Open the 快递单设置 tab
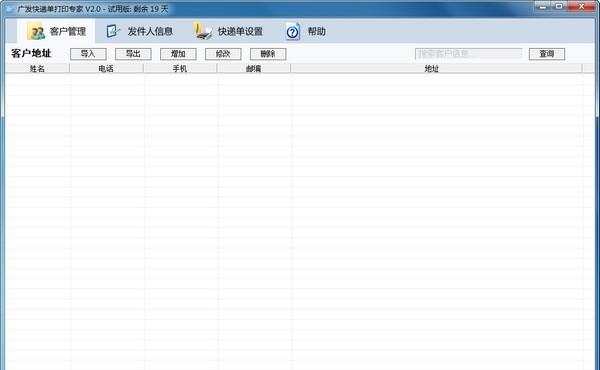Screen dimensions: 600x370 pos(229,31)
